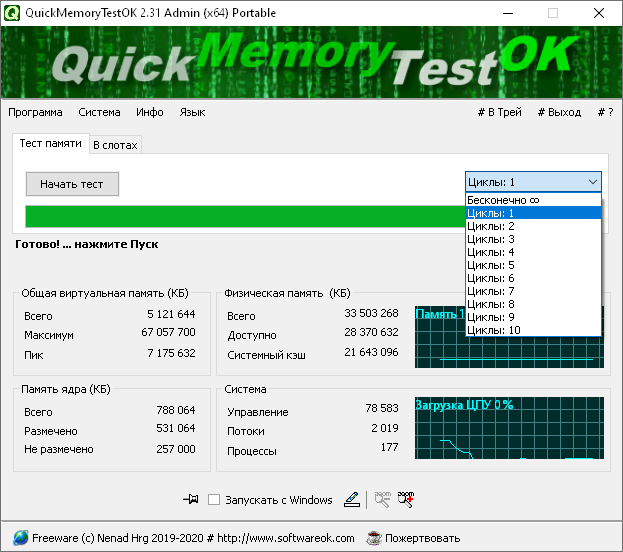Select Циклы: 10 from the list
This screenshot has width=623, height=552.
533,330
